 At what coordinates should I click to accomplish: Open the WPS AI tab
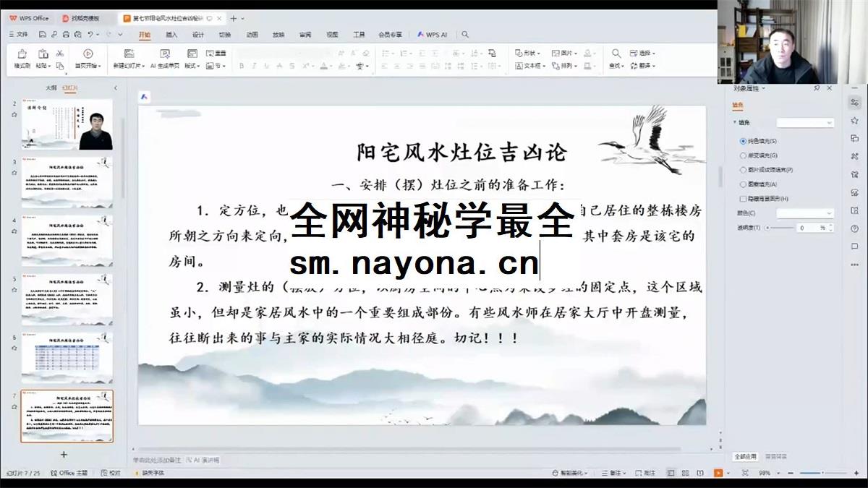point(433,34)
